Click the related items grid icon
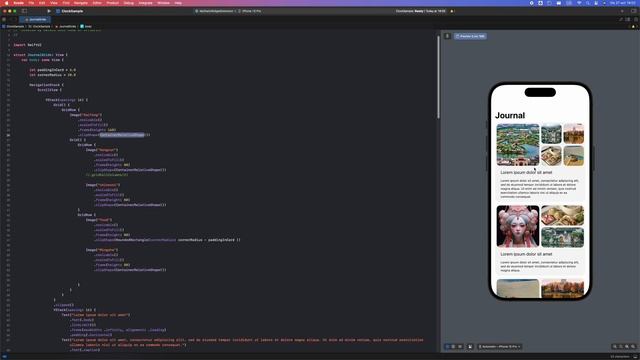Screen dimensions: 640x360 tap(4, 19)
